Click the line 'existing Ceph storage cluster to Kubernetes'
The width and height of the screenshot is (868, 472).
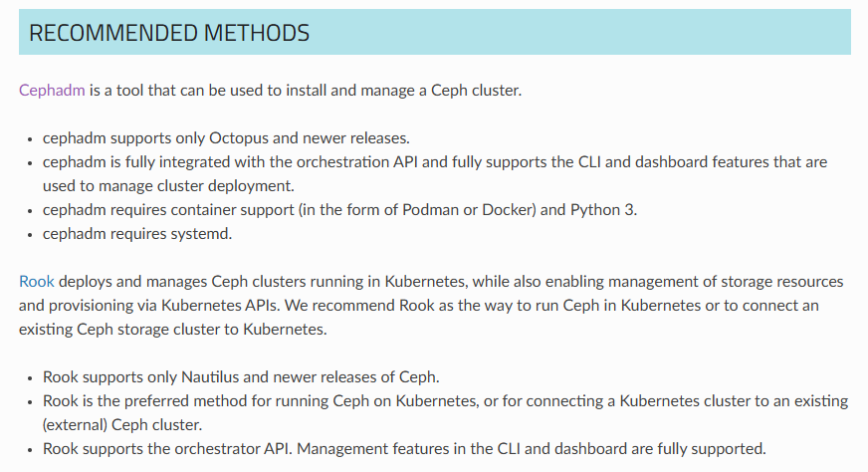(173, 329)
